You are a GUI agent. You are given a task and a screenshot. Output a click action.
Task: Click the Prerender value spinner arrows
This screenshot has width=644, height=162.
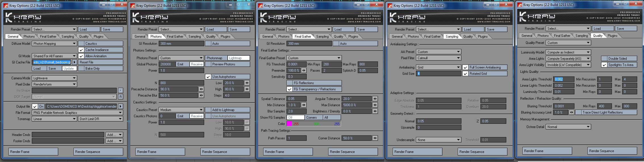point(304,71)
